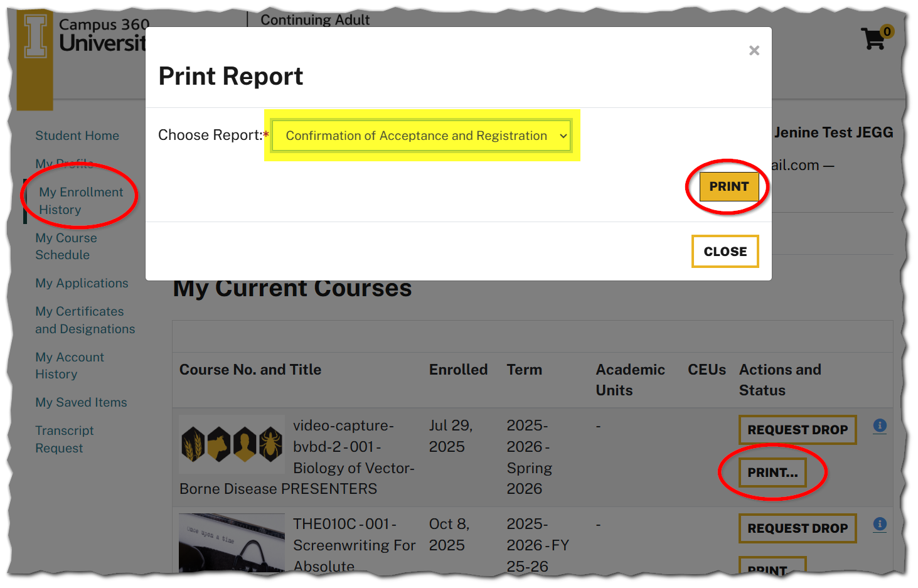Click PRINT... for Vector-Borne Disease course
This screenshot has width=918, height=588.
772,473
